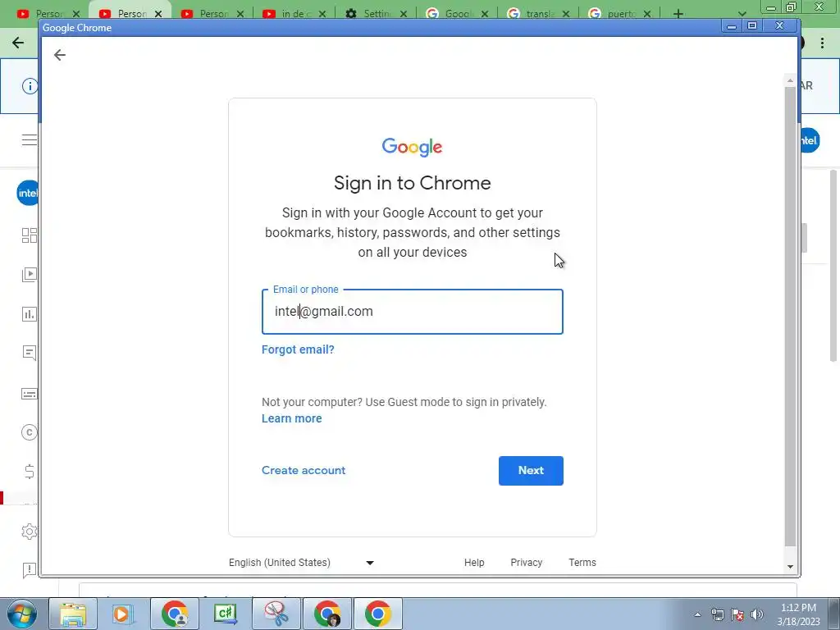Close the Settings tab
The height and width of the screenshot is (630, 840).
click(x=404, y=14)
